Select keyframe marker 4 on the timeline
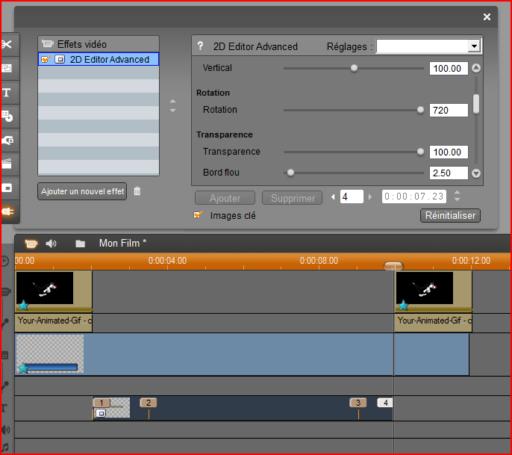The image size is (512, 455). tap(385, 403)
